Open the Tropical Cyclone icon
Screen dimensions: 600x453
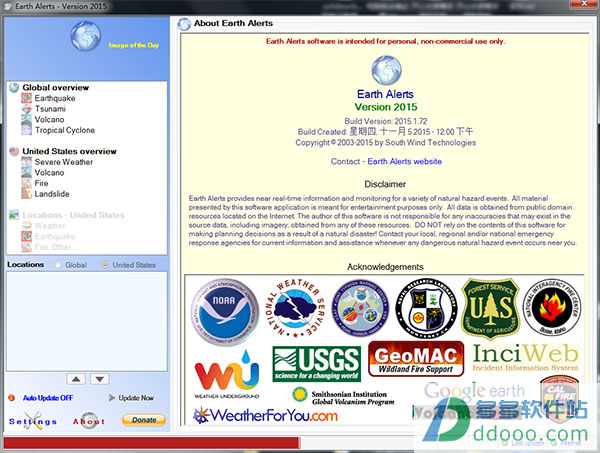pos(26,130)
